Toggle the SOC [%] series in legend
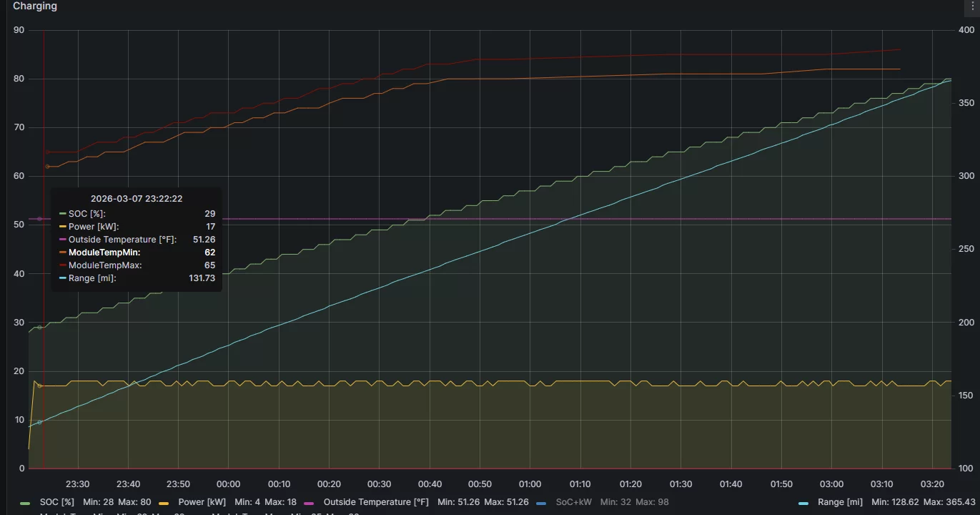 tap(56, 502)
